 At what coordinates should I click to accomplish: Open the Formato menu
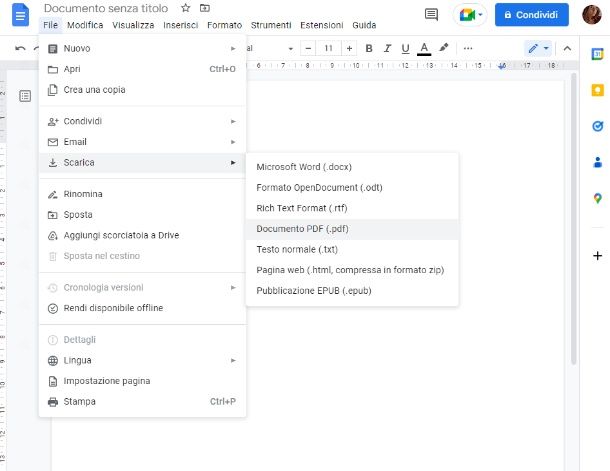pyautogui.click(x=224, y=25)
